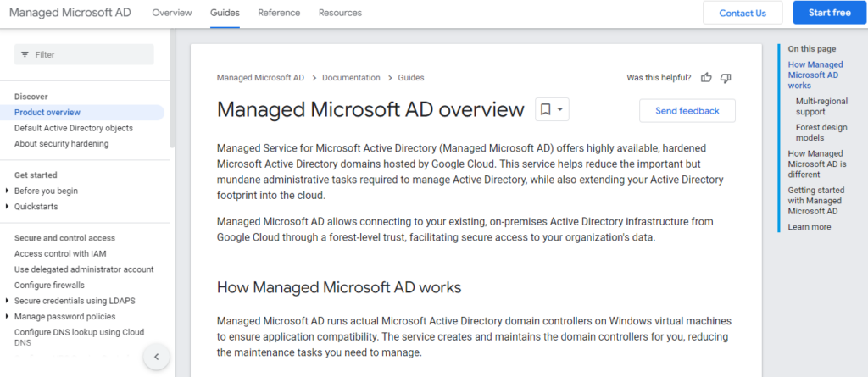Screen dimensions: 868x377
Task: Click the Start free button
Action: point(829,13)
